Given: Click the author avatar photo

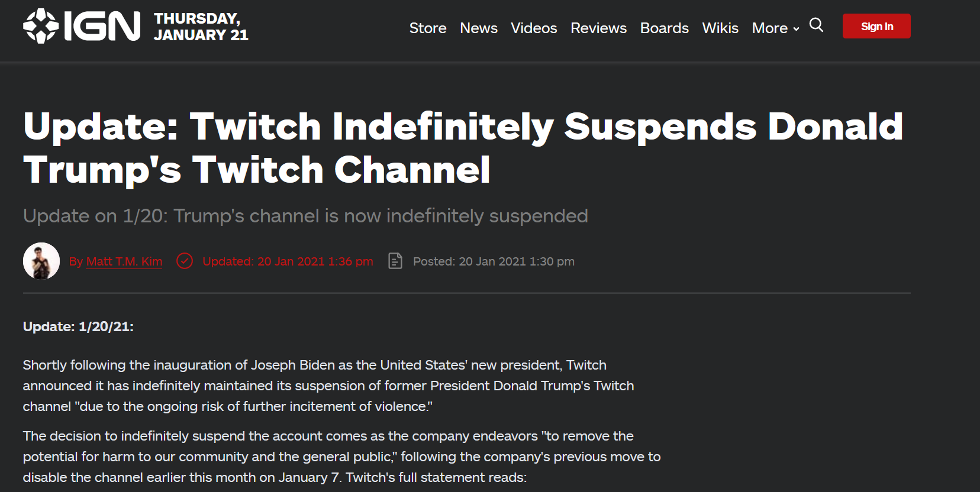Looking at the screenshot, I should coord(41,261).
